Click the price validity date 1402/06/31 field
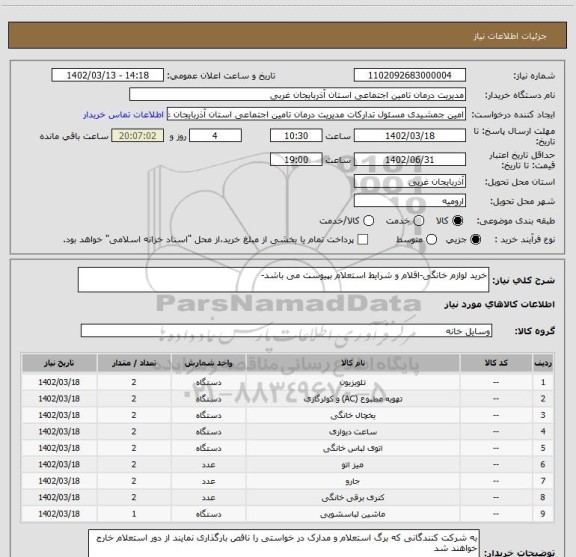This screenshot has height=557, width=576. [410, 159]
